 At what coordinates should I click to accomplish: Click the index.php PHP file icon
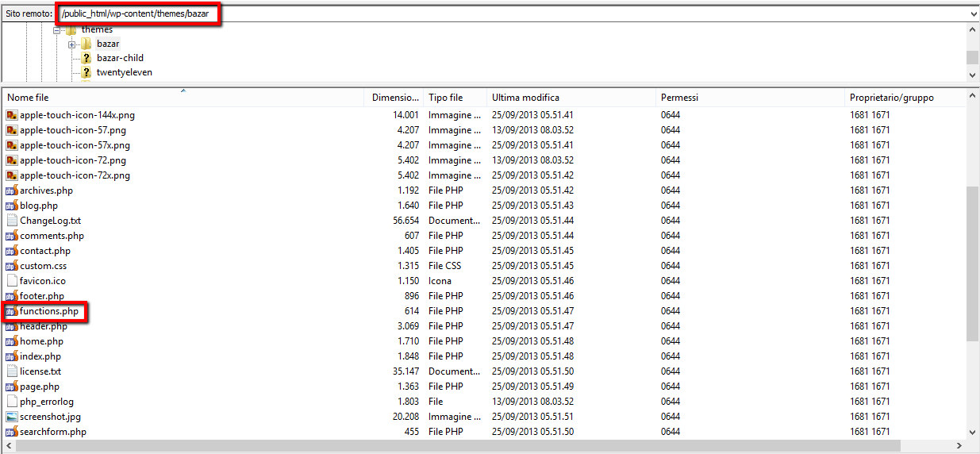click(11, 356)
